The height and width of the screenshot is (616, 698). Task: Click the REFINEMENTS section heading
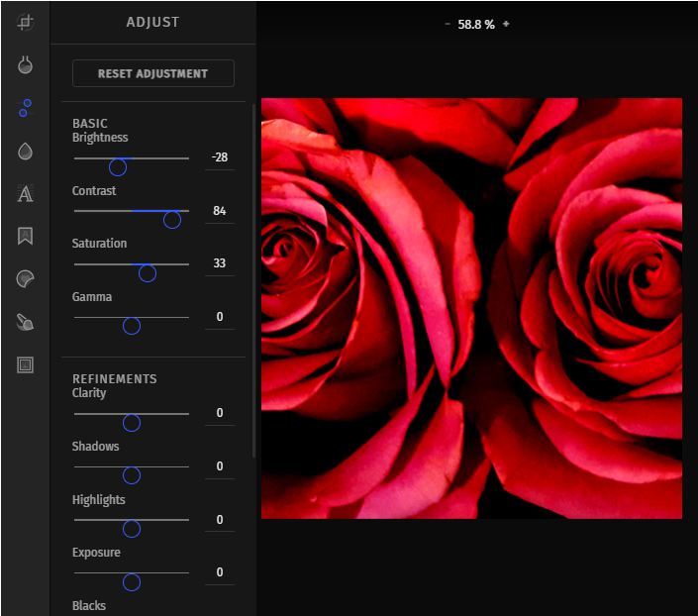click(x=115, y=379)
